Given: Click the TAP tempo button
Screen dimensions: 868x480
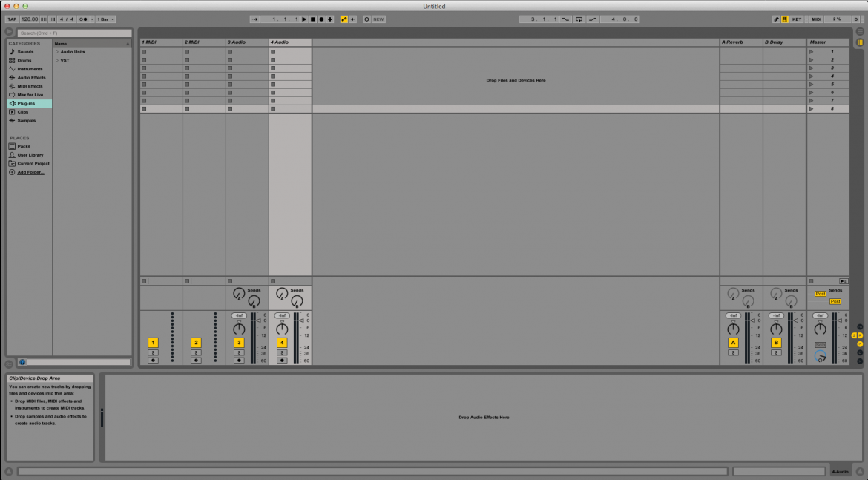Looking at the screenshot, I should (x=12, y=19).
